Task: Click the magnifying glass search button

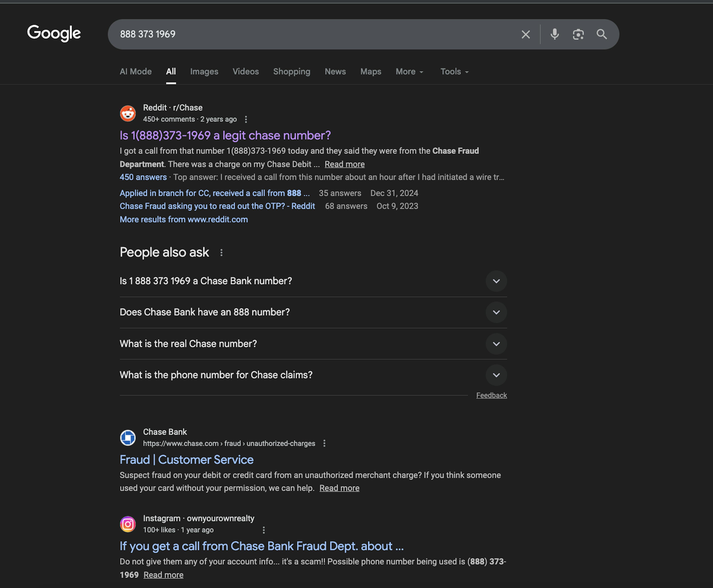Action: 602,34
